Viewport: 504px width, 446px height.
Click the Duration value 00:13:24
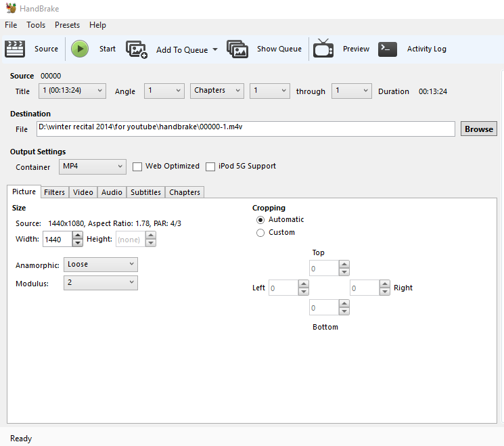pos(433,91)
